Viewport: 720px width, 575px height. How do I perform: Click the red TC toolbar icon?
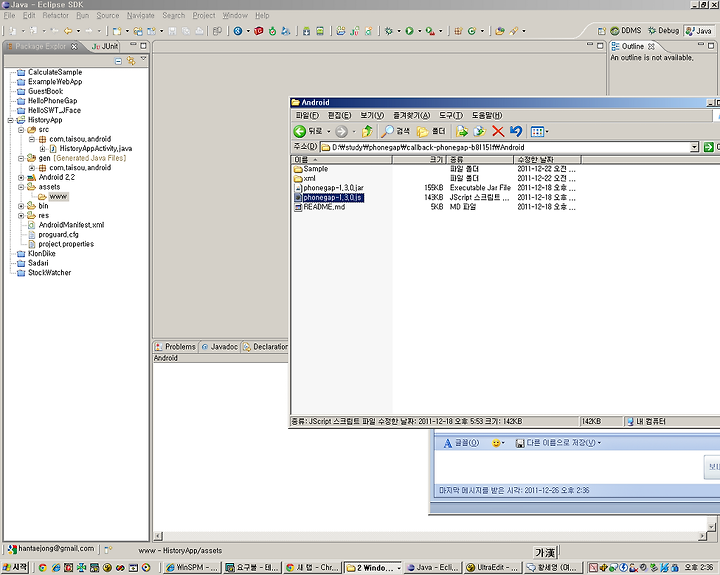259,31
